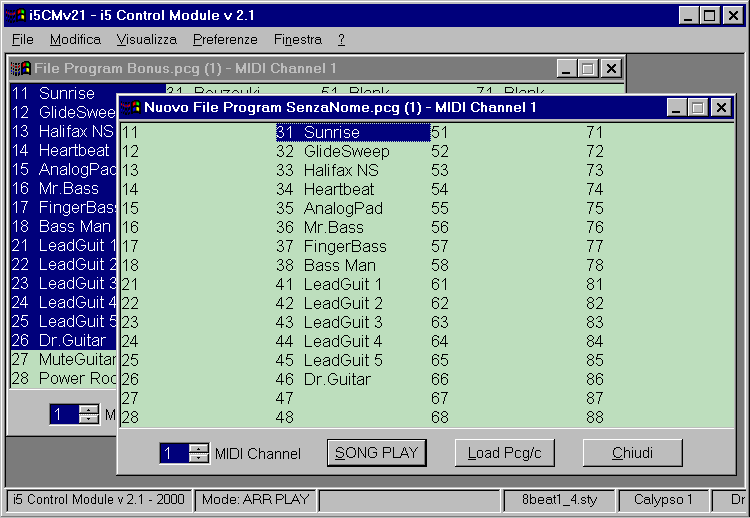Decrease MIDI Channel in SenzaNome window
The image size is (750, 518).
(199, 459)
